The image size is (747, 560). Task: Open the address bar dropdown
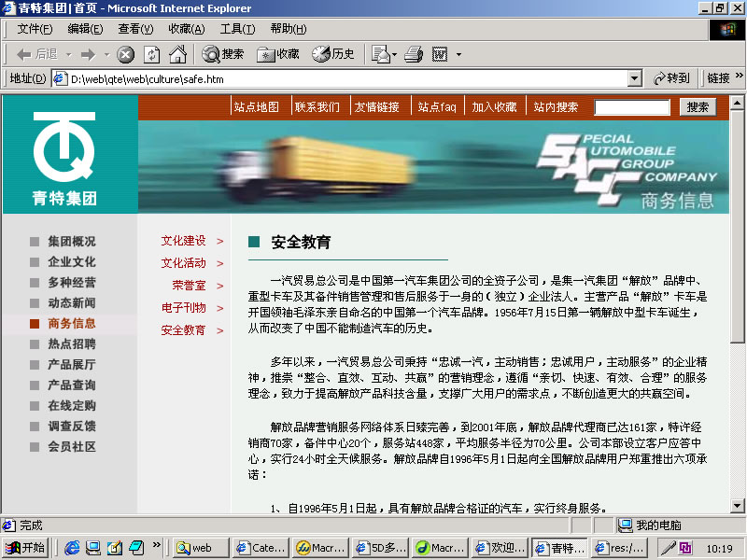pyautogui.click(x=634, y=78)
